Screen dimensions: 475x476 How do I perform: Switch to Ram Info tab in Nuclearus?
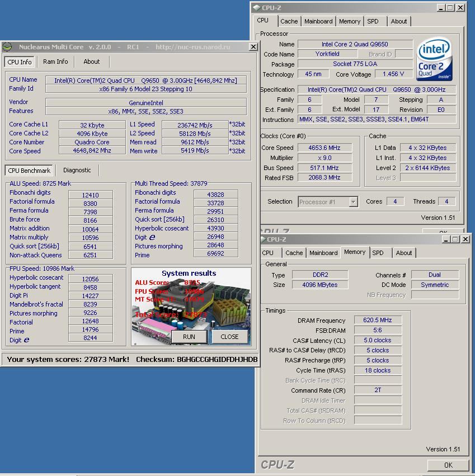[55, 62]
